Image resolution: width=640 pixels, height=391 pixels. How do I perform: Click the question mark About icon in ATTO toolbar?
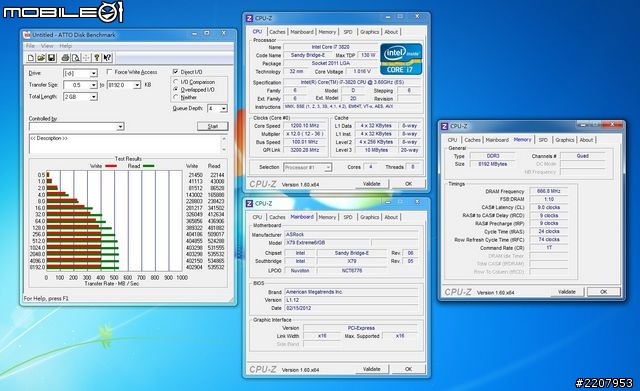click(97, 58)
